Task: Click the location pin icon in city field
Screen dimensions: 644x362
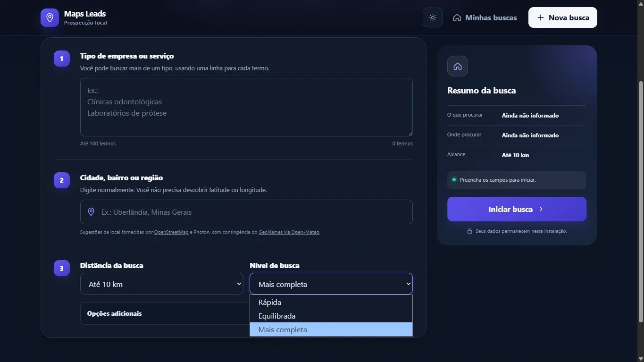Action: [91, 212]
